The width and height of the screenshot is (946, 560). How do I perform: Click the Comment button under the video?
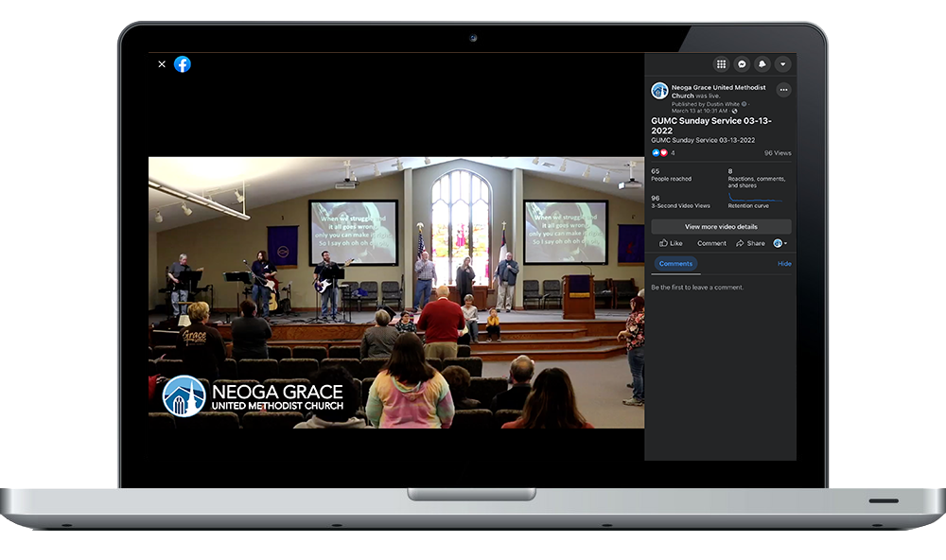pos(711,243)
